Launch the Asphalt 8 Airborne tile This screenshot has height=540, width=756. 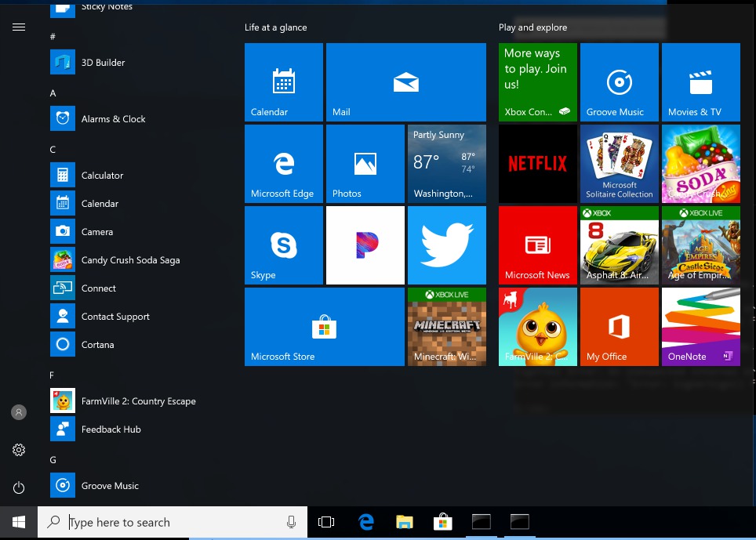click(619, 245)
